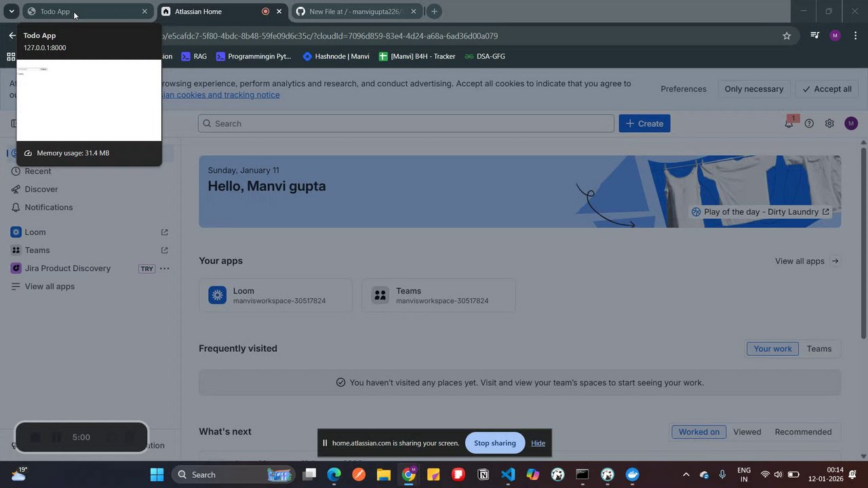This screenshot has width=868, height=488.
Task: Open Notifications in the sidebar
Action: [49, 207]
